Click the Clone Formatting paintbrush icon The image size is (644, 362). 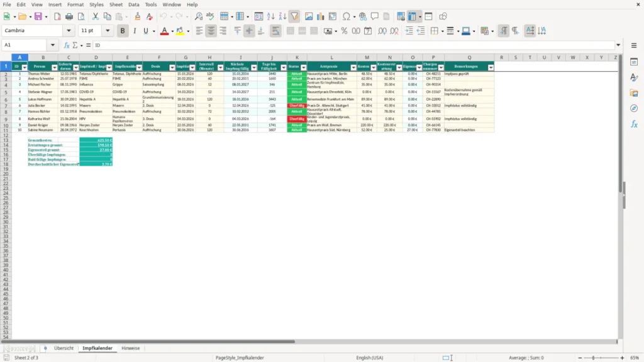[x=138, y=16]
